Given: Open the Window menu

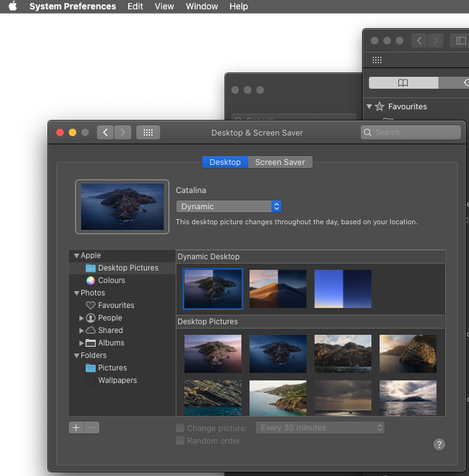Looking at the screenshot, I should click(x=202, y=6).
